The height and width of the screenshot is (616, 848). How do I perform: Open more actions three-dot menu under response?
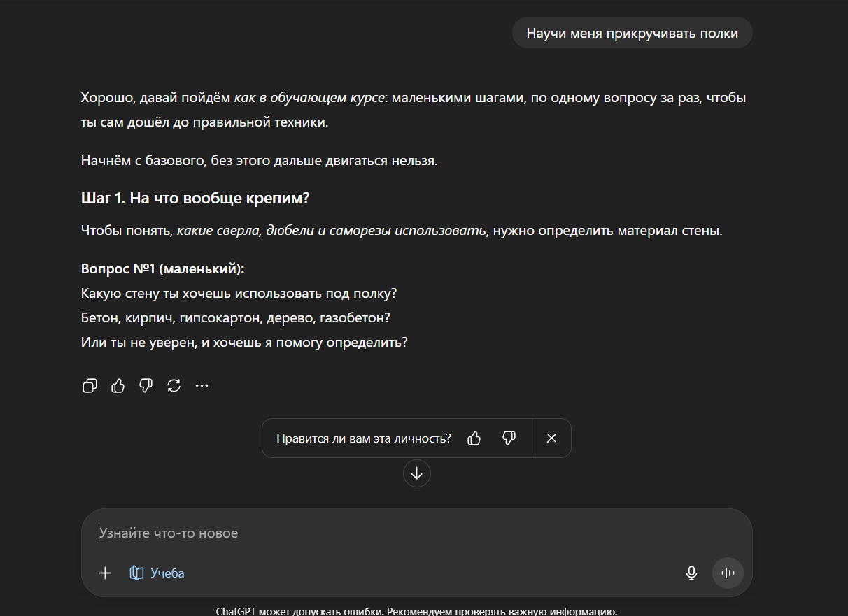point(202,385)
